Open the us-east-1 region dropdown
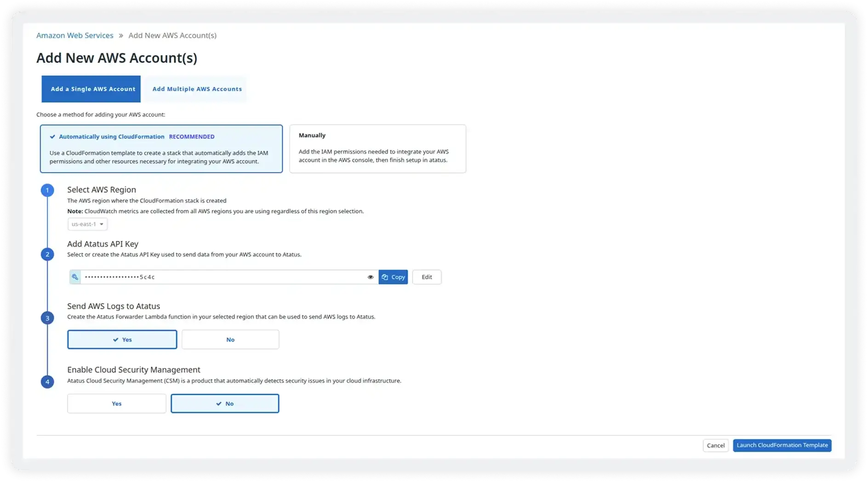 [87, 224]
